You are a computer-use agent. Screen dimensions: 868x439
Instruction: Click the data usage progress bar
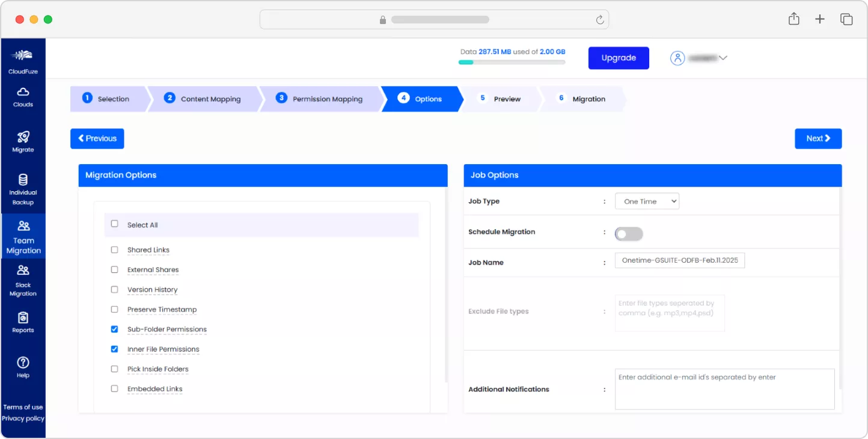click(512, 62)
